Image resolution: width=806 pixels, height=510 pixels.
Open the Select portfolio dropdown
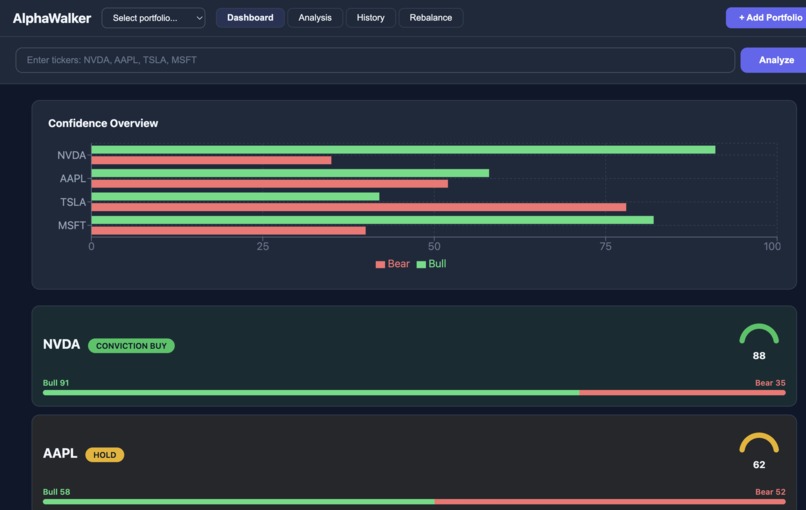pos(154,18)
